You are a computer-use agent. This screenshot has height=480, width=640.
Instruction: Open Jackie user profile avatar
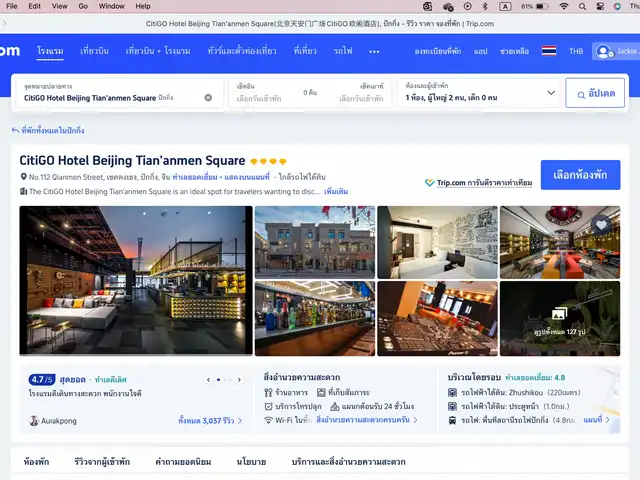[603, 51]
